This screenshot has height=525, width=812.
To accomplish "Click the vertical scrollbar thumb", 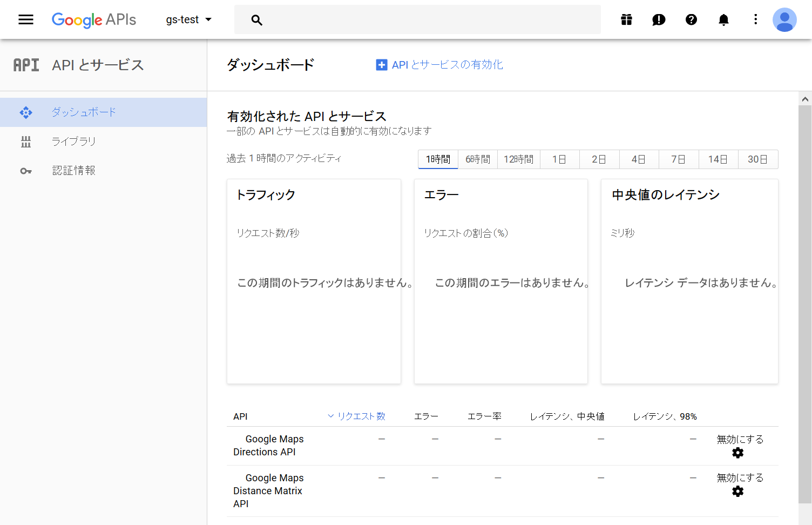I will 805,304.
